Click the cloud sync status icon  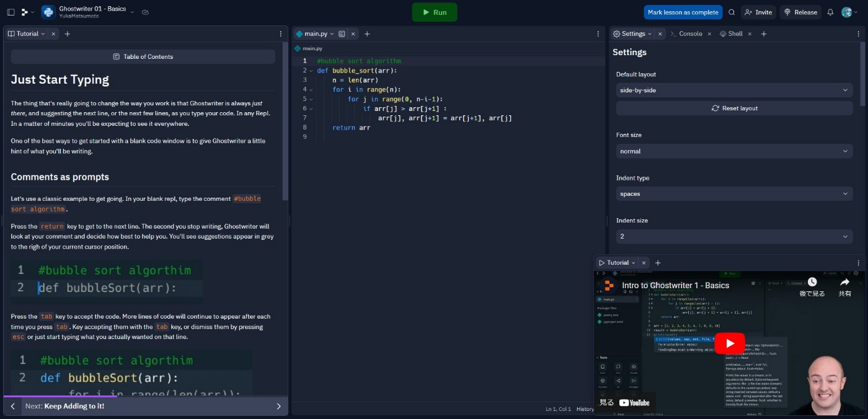click(x=145, y=12)
